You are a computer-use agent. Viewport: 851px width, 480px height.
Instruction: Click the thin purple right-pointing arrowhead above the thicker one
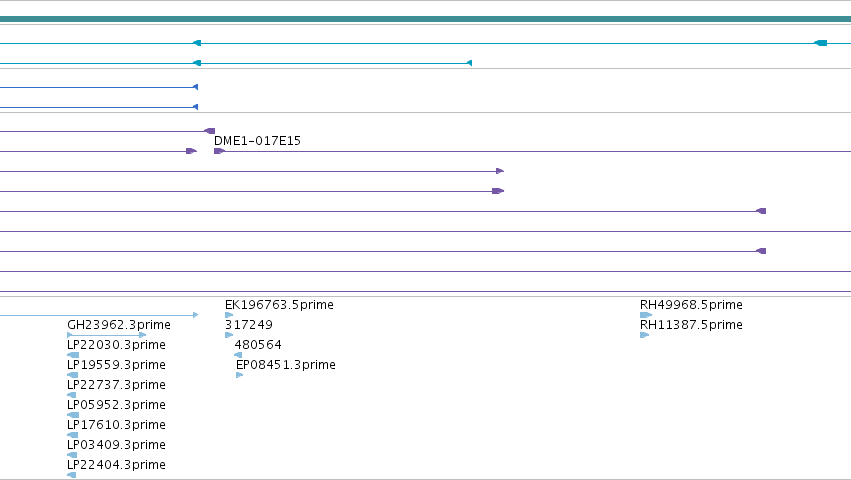[x=500, y=171]
